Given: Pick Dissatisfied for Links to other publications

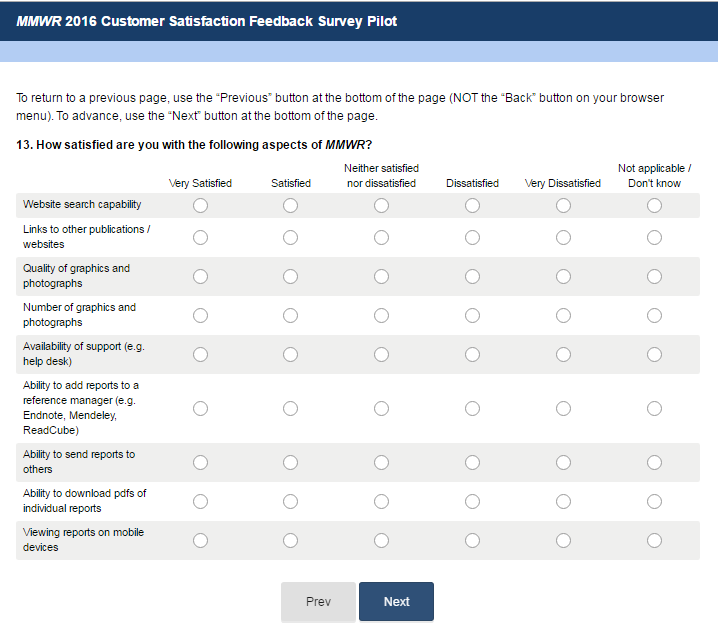Looking at the screenshot, I should [472, 238].
